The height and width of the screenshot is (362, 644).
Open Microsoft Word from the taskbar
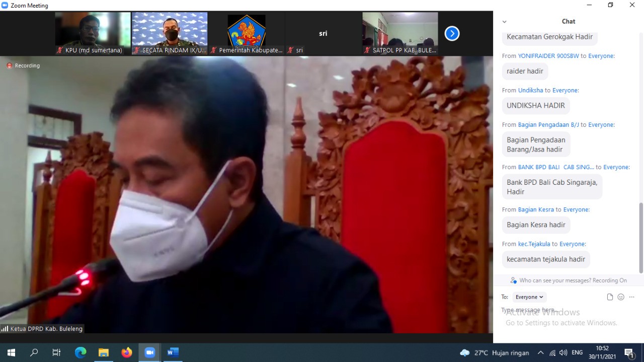click(173, 352)
